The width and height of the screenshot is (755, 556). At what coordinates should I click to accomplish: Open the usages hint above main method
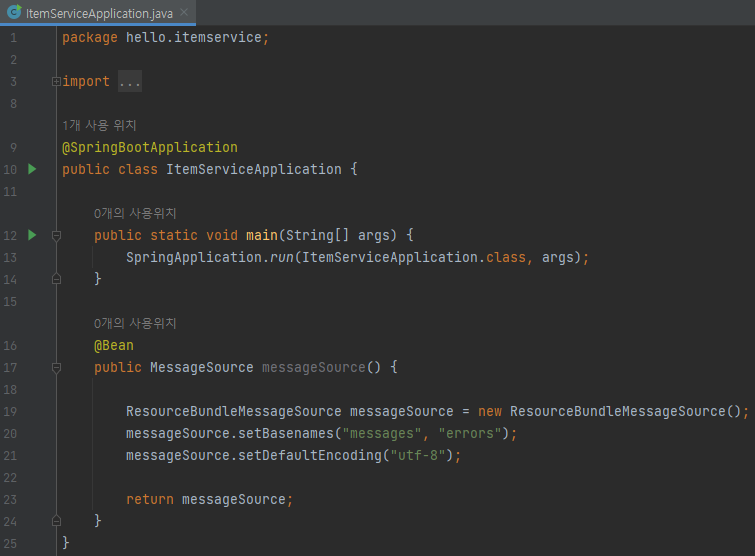[135, 213]
